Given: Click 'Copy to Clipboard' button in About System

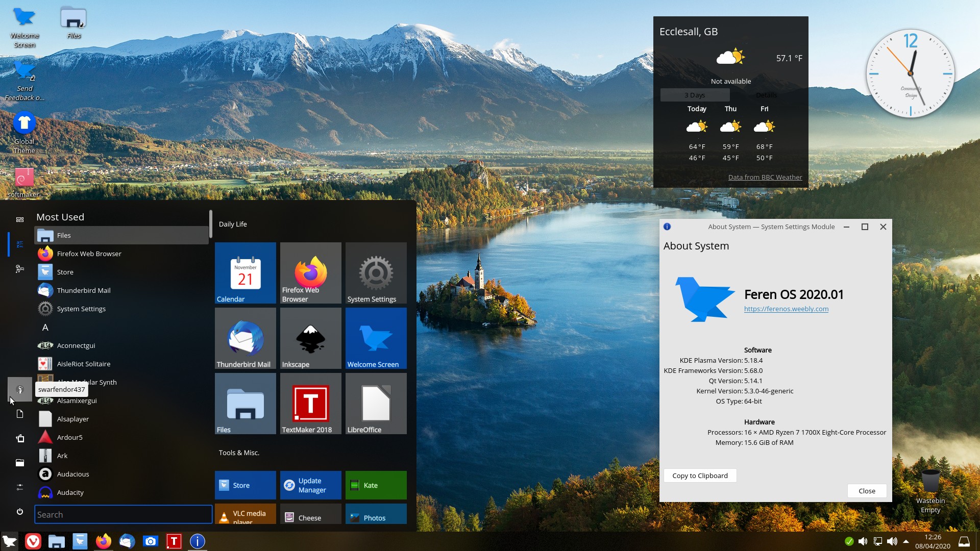Looking at the screenshot, I should (700, 475).
